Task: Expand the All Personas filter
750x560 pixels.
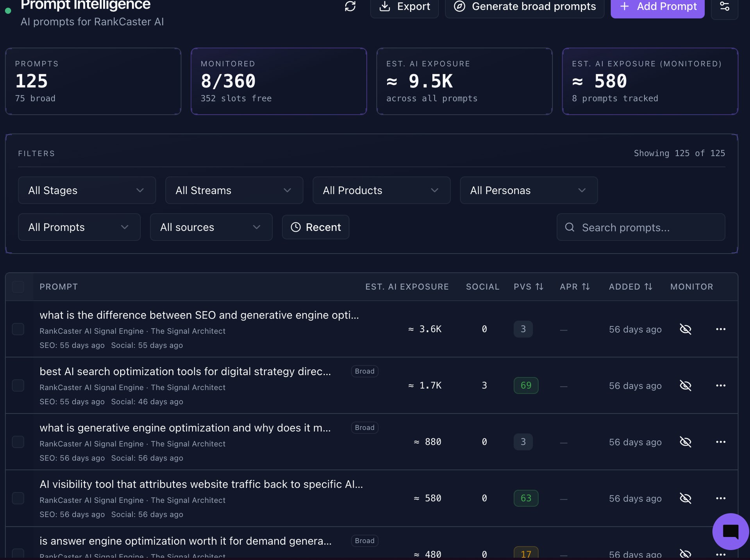Action: [x=529, y=190]
